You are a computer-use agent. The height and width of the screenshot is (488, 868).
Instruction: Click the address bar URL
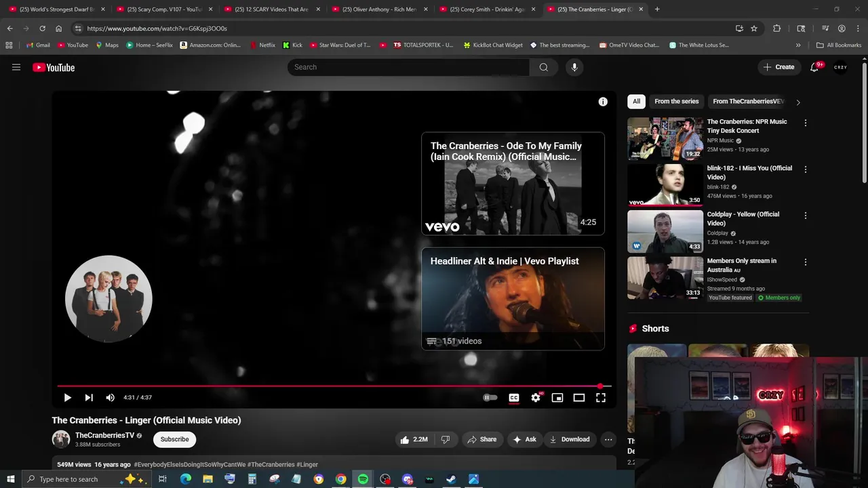tap(157, 28)
